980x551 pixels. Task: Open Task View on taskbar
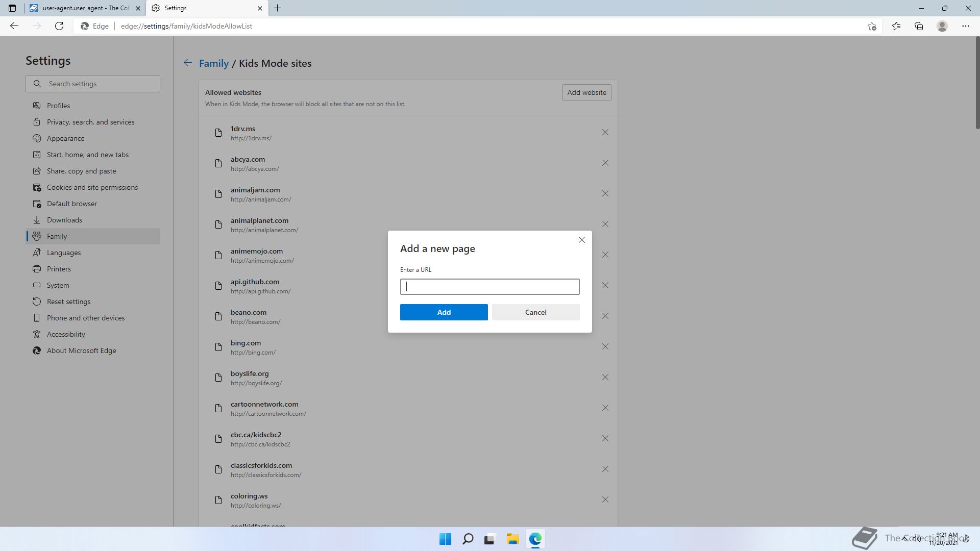pos(490,539)
